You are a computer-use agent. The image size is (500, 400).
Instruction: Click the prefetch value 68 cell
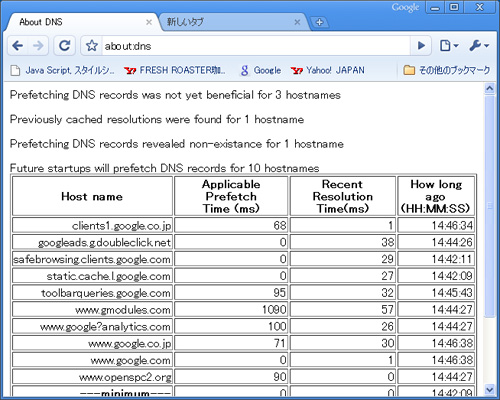point(231,225)
